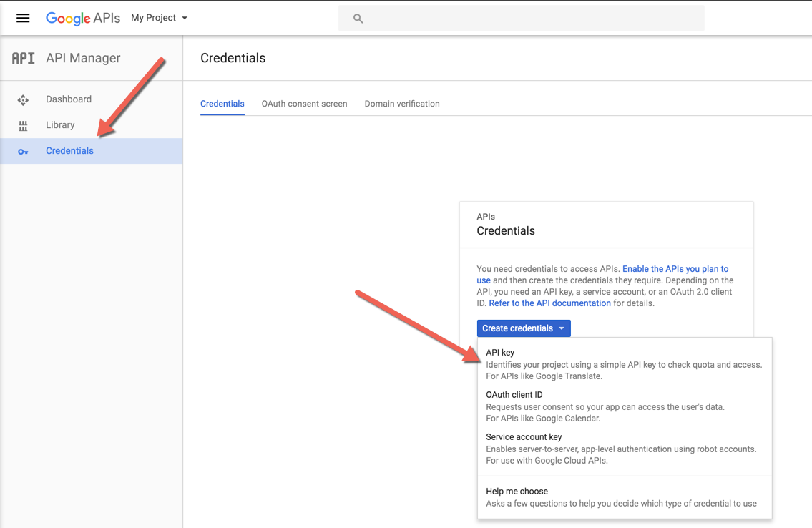
Task: Switch to the Credentials tab
Action: 222,104
